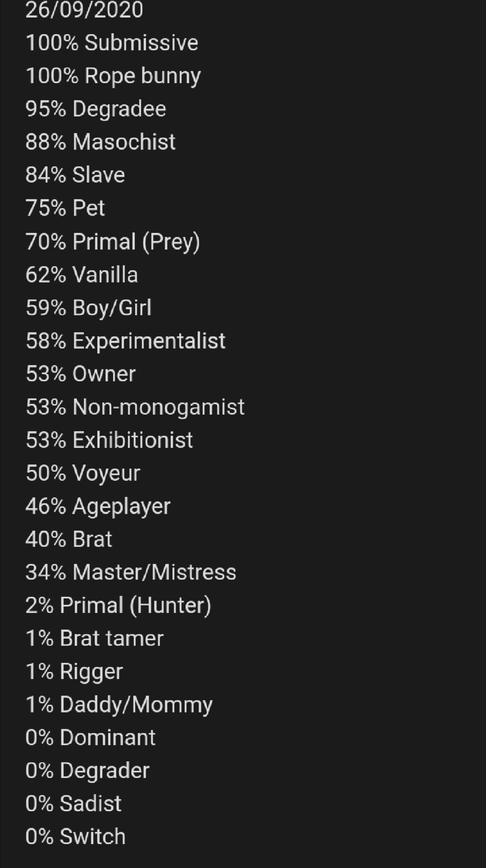Select the 53% Non-monogamist line
The height and width of the screenshot is (868, 486).
[135, 407]
